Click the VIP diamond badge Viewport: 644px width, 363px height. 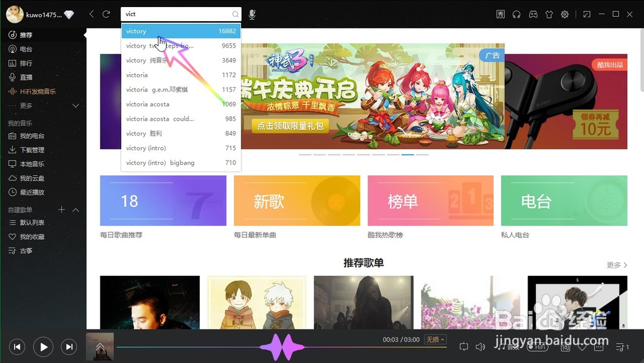(x=69, y=15)
